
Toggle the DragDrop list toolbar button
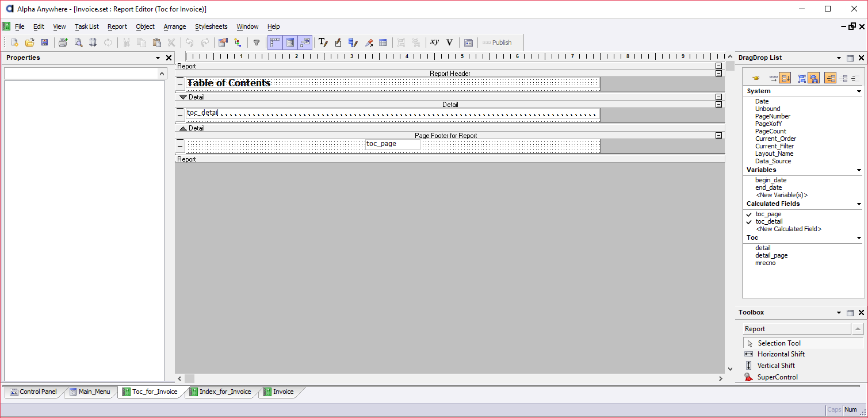coord(305,43)
